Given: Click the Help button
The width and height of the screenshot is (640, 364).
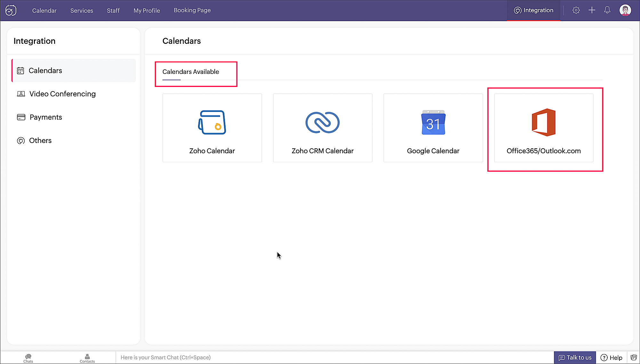Looking at the screenshot, I should (611, 358).
